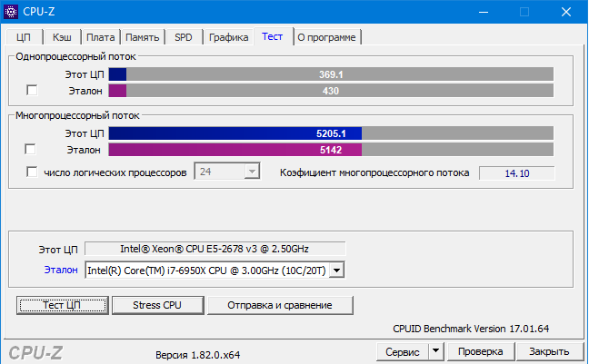Screen dimensions: 589x364
Task: Go to the Плата tab
Action: tap(101, 37)
